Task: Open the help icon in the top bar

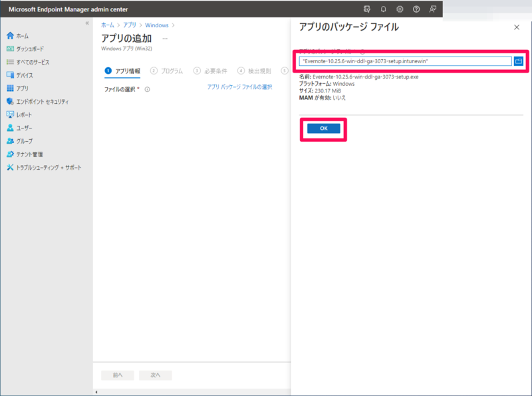Action: (416, 9)
